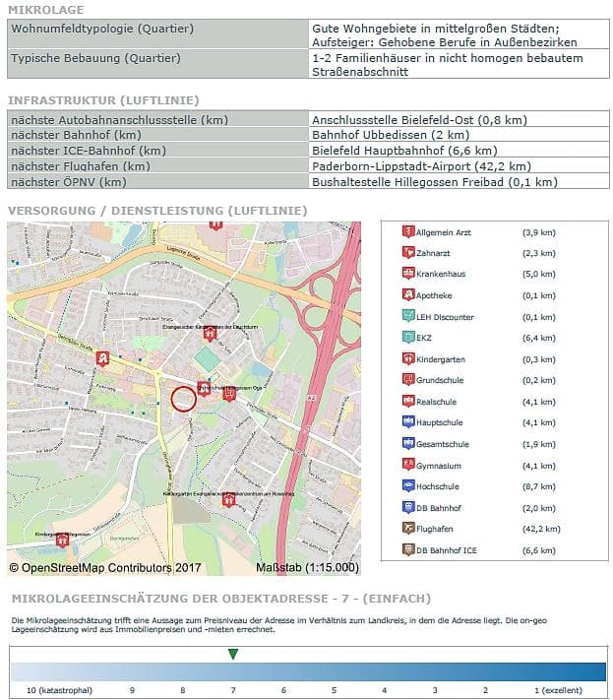Click 'Bahnhof Ubbedissen (2 km)' cell
This screenshot has width=613, height=700.
click(x=459, y=135)
